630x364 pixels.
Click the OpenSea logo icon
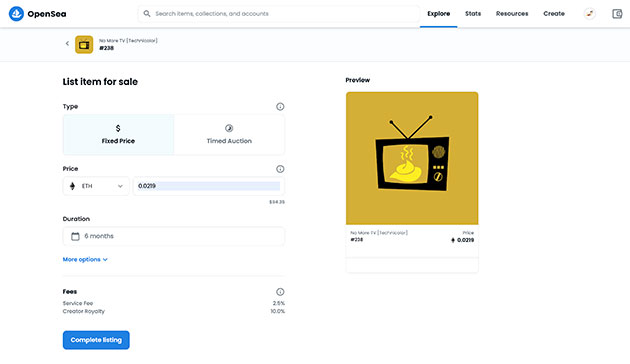point(16,14)
